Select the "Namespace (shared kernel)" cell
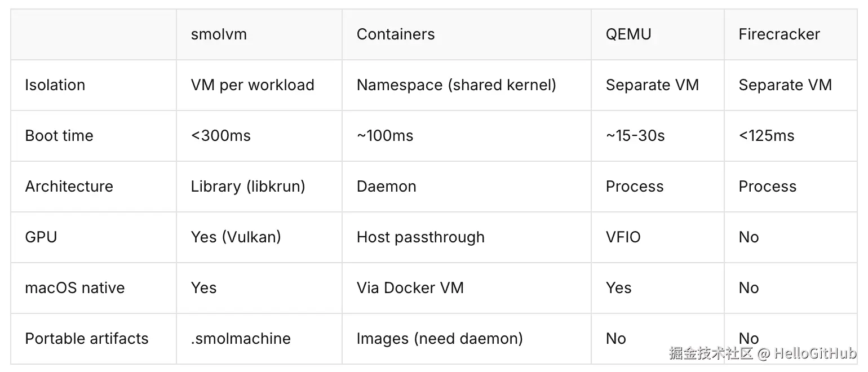Image resolution: width=868 pixels, height=372 pixels. (x=457, y=85)
